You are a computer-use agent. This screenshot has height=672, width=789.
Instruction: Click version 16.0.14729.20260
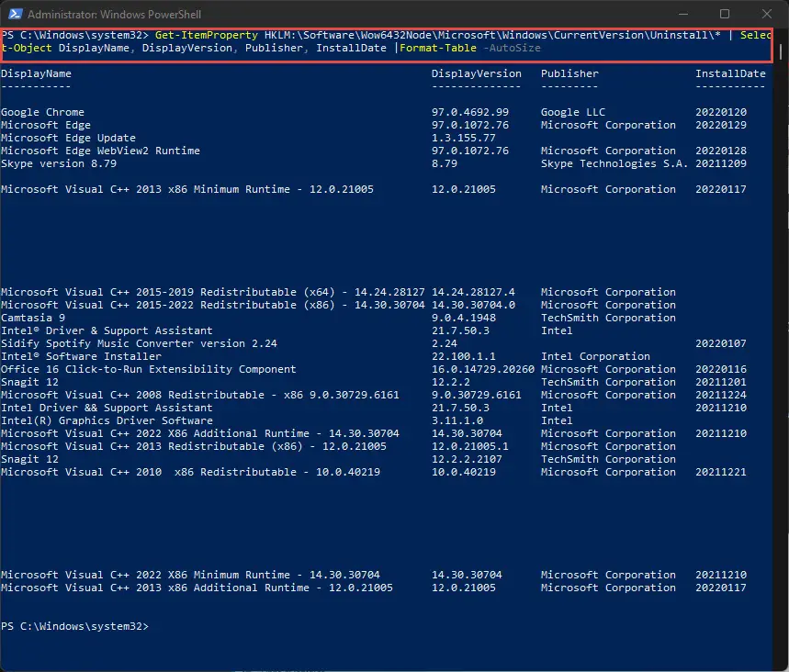click(x=483, y=369)
